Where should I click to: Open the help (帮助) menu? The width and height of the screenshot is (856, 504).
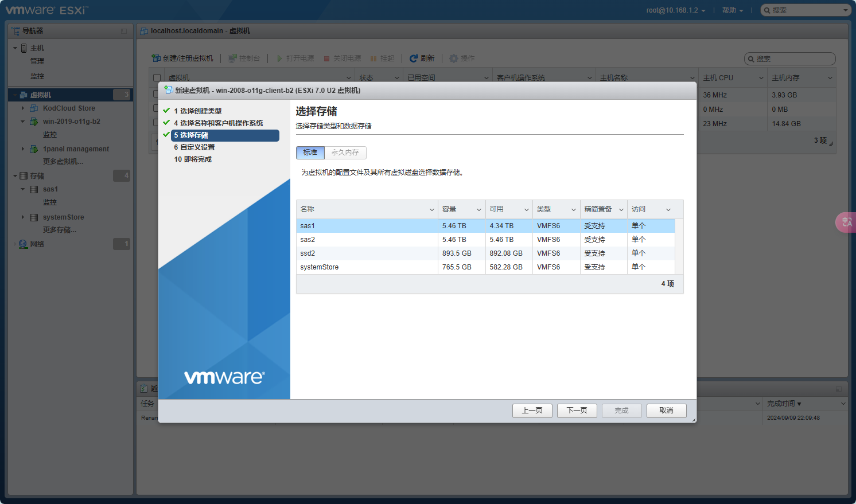[x=733, y=10]
